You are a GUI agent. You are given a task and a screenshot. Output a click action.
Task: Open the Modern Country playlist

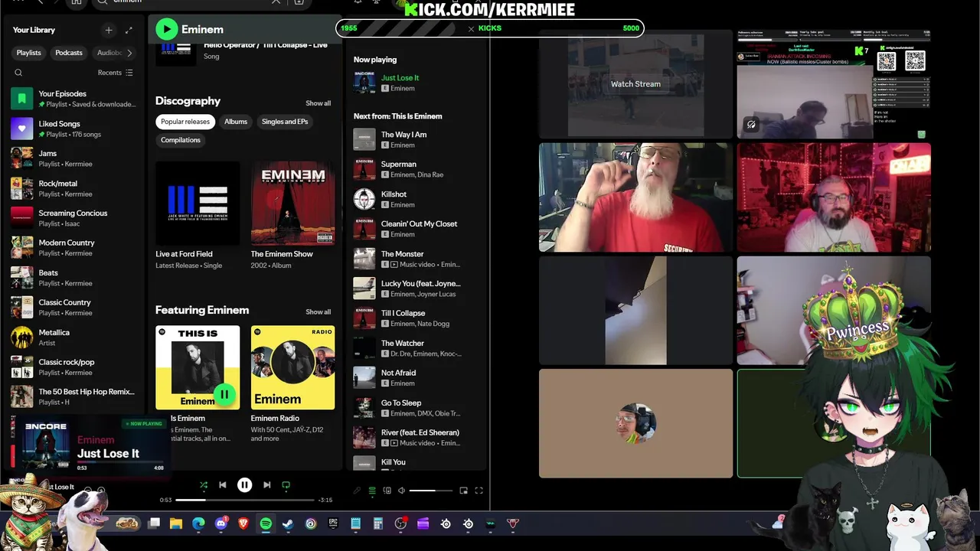click(73, 247)
